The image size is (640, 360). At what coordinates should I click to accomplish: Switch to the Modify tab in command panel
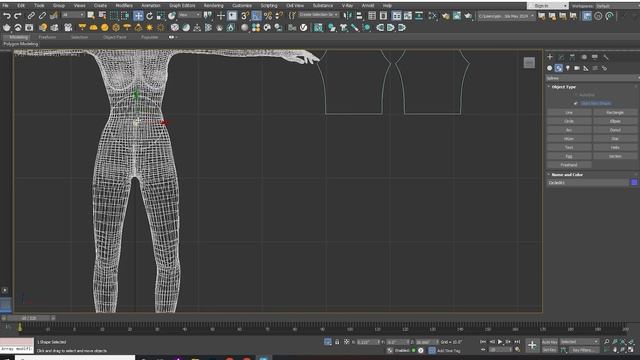[561, 57]
